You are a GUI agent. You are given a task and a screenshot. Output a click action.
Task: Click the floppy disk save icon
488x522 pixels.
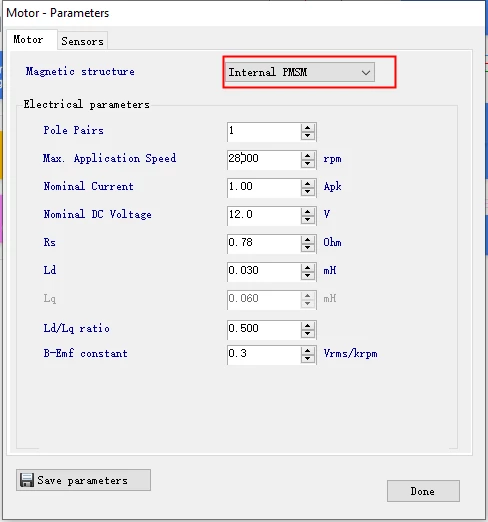(27, 480)
